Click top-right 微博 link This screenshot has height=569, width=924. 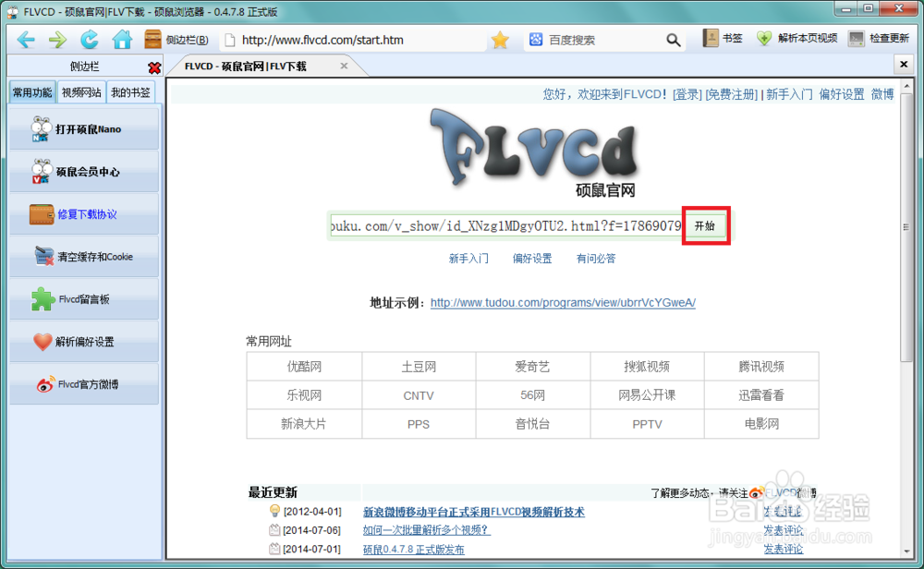click(882, 94)
